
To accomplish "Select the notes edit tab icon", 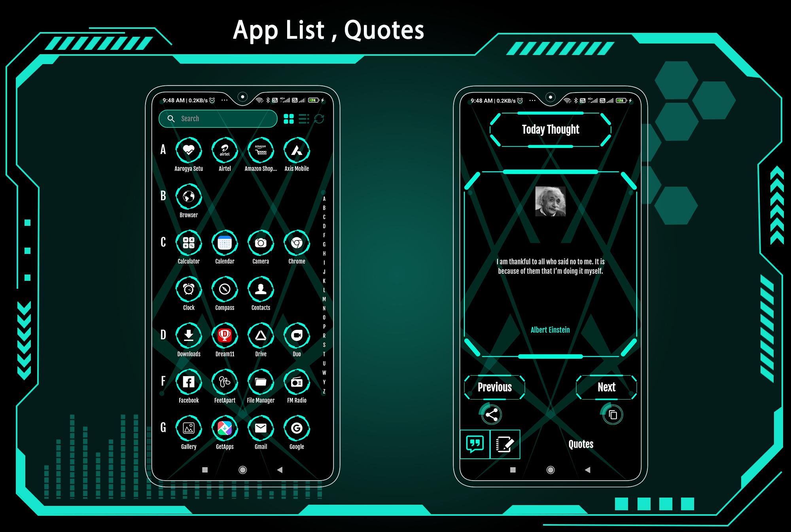I will coord(504,443).
